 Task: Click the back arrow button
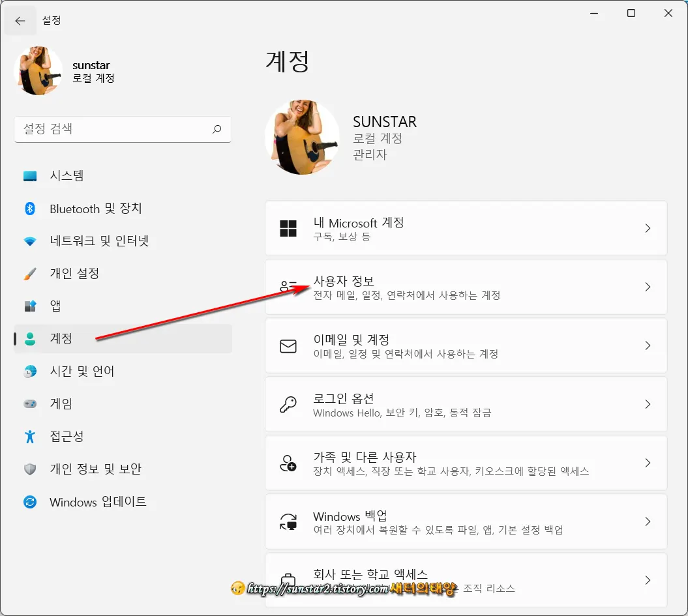click(x=20, y=20)
